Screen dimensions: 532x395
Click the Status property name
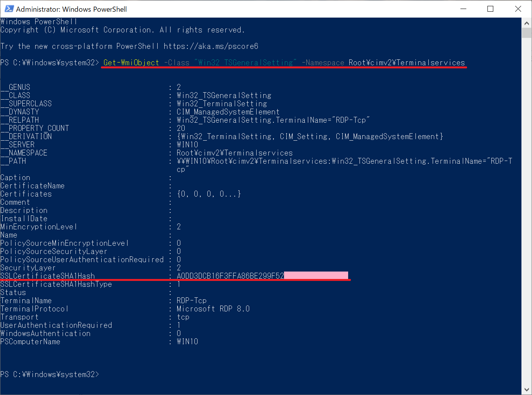tap(13, 292)
